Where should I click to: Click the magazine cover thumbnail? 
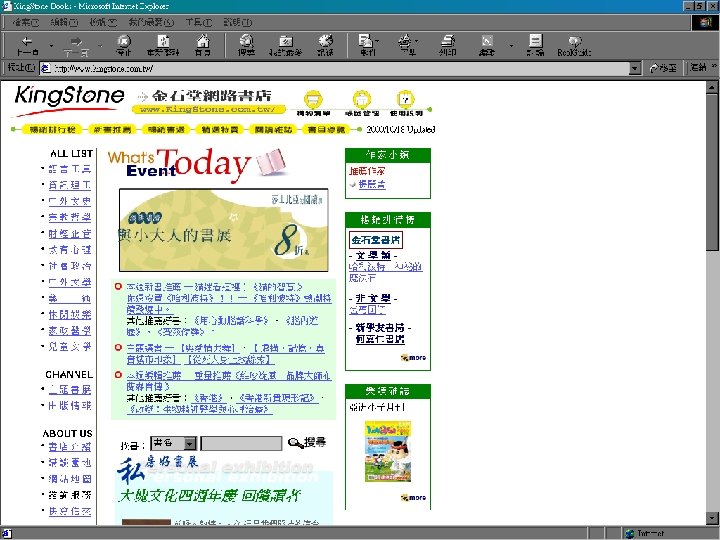click(388, 451)
